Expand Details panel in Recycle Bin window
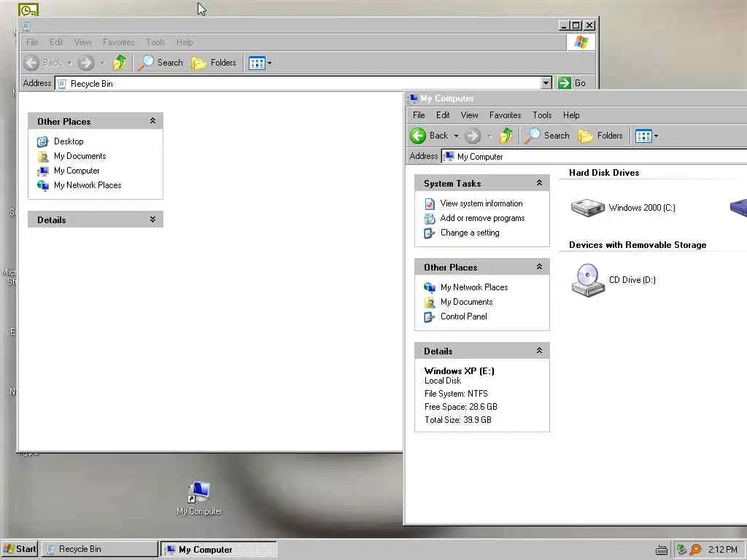The image size is (747, 560). (x=152, y=219)
